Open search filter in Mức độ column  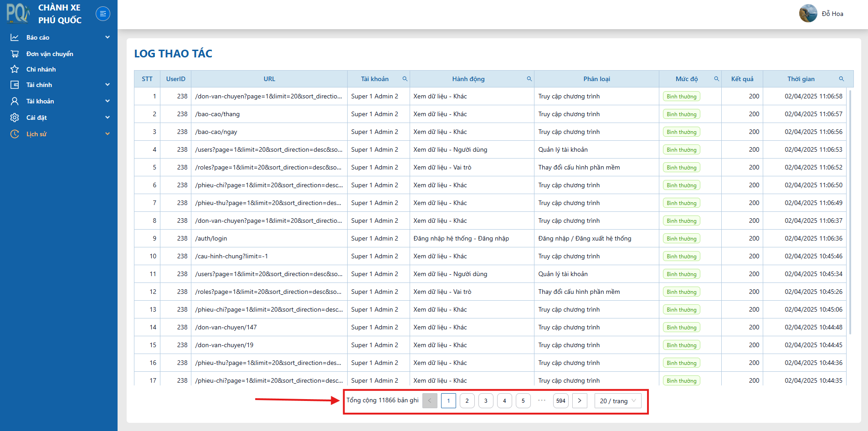716,79
